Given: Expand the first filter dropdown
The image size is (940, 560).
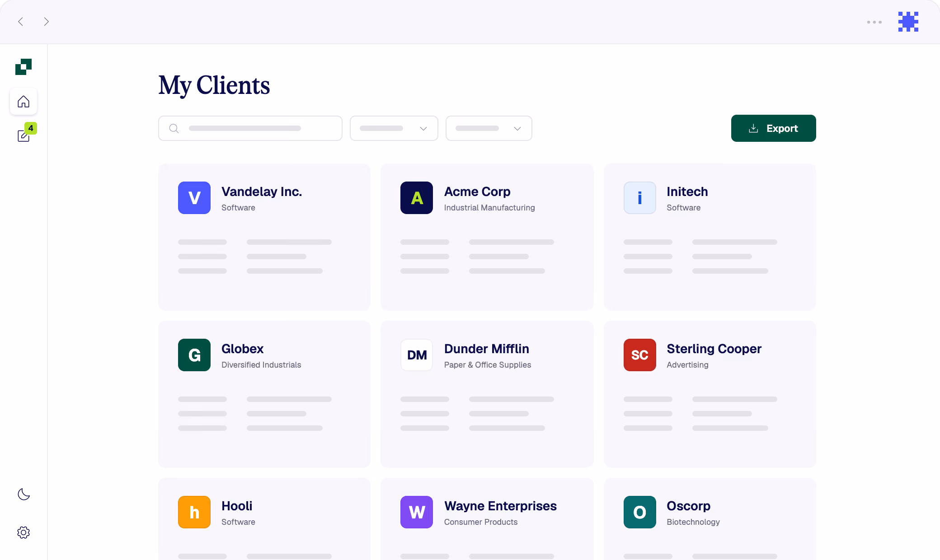Looking at the screenshot, I should pos(394,128).
